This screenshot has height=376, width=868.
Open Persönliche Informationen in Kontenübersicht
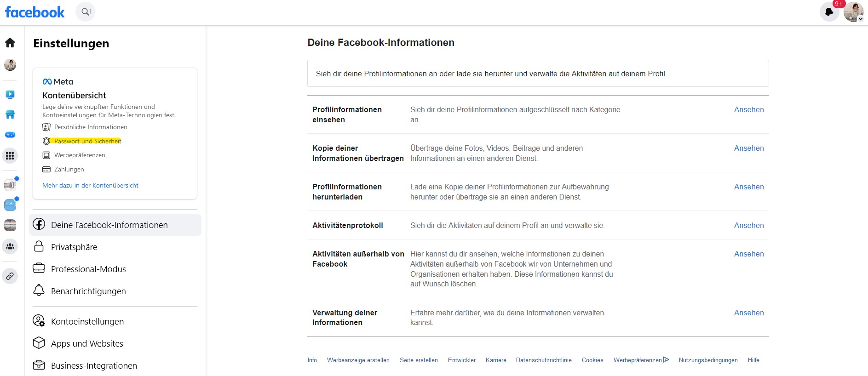coord(90,127)
